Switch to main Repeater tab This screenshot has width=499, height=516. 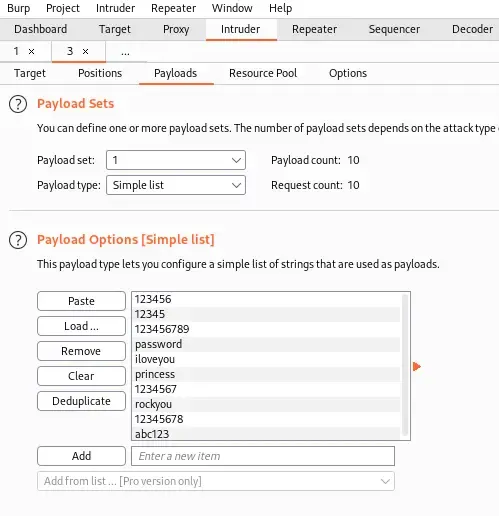(314, 29)
